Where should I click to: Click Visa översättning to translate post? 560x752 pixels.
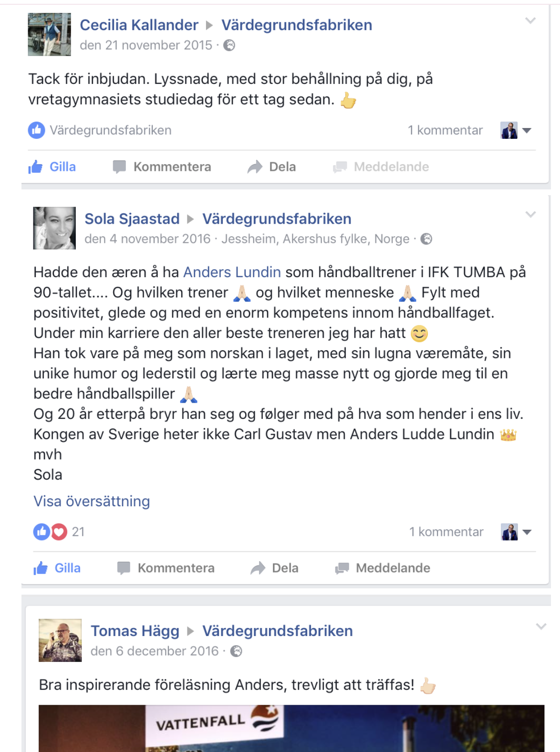[x=92, y=501]
